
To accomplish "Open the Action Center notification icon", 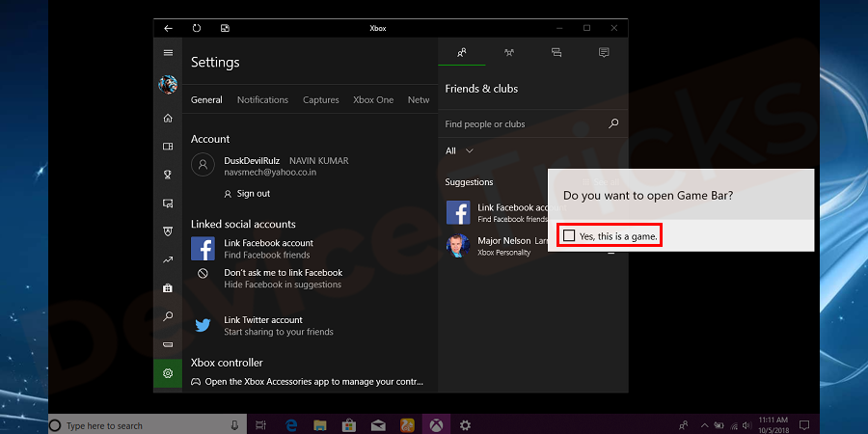I will coord(804,425).
